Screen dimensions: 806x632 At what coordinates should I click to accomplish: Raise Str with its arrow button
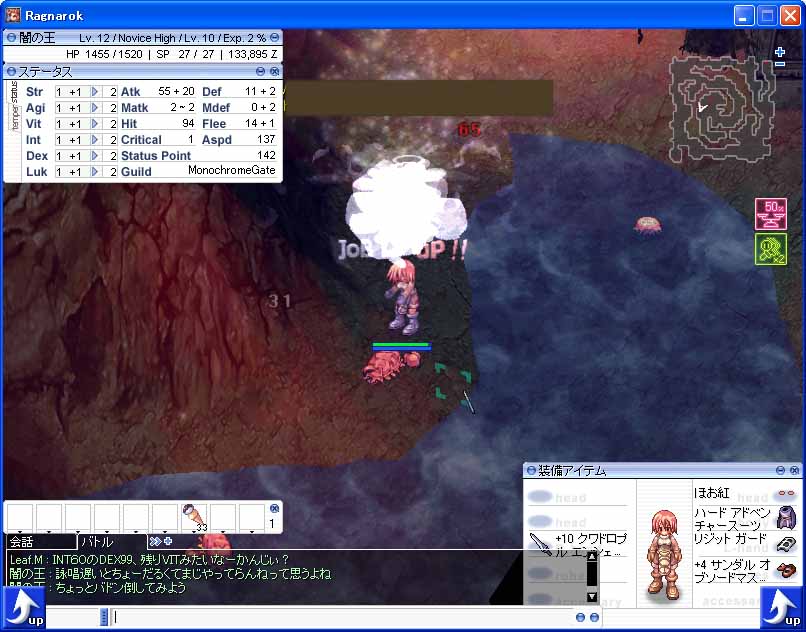click(x=96, y=92)
